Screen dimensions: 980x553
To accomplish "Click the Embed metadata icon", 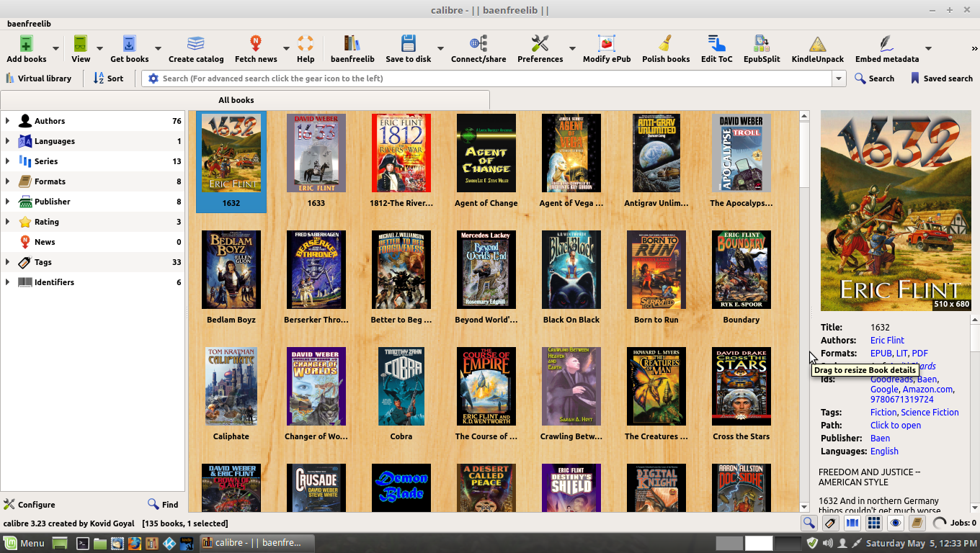I will point(886,44).
